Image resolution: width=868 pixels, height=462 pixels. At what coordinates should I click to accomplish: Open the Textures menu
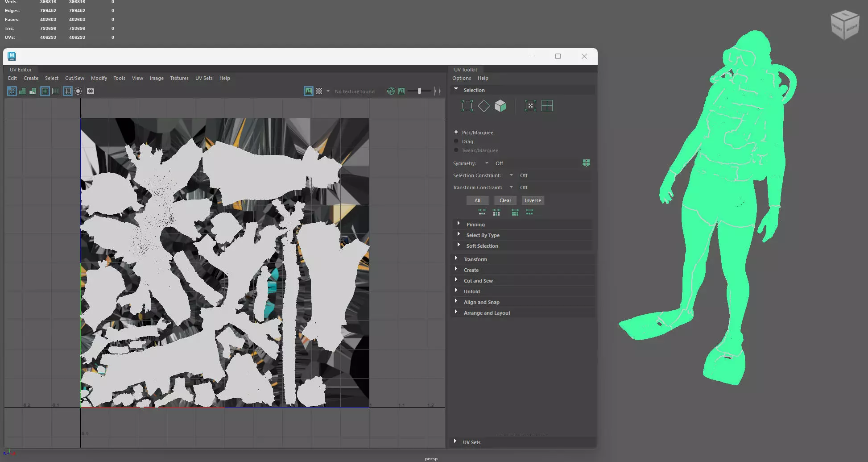pyautogui.click(x=179, y=78)
